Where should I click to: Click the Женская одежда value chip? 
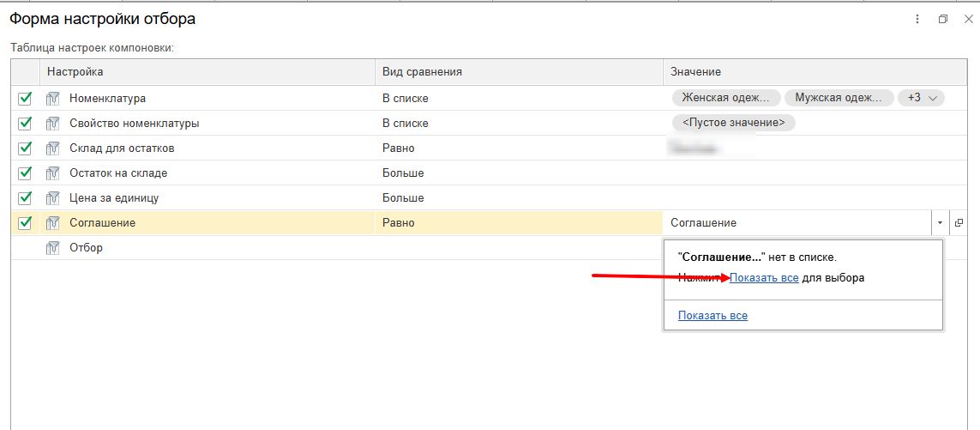tap(726, 98)
